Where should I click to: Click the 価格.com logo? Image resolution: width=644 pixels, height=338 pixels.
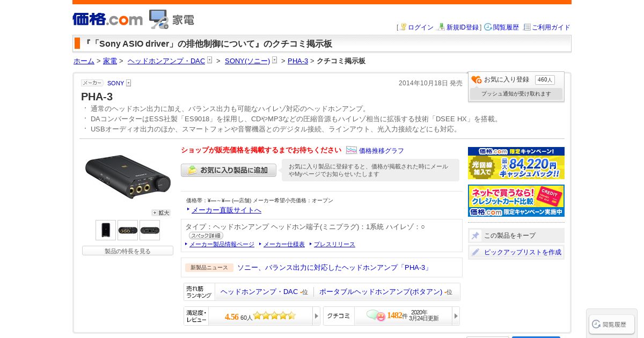pyautogui.click(x=107, y=19)
